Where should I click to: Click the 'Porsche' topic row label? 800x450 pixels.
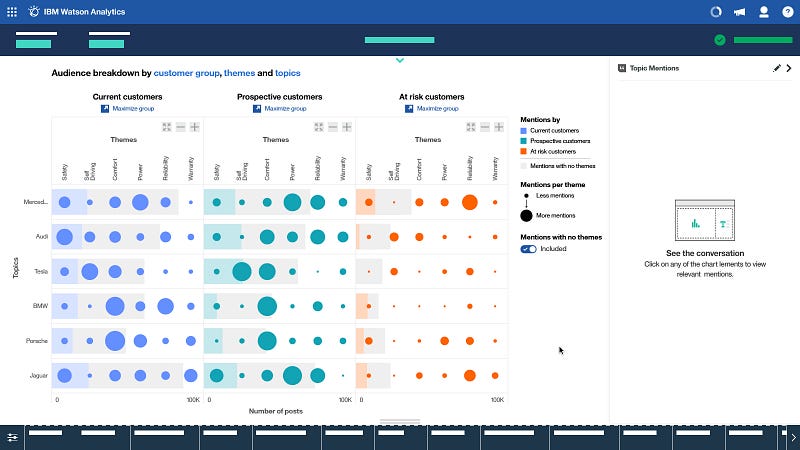[x=37, y=341]
